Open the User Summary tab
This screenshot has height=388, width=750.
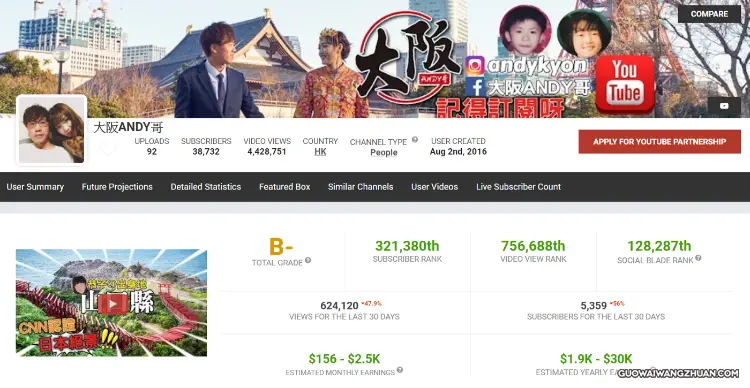click(35, 187)
